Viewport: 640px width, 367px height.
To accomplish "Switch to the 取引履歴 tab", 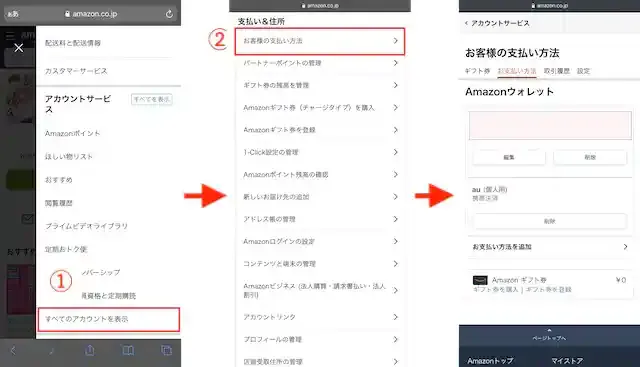I will click(x=557, y=71).
